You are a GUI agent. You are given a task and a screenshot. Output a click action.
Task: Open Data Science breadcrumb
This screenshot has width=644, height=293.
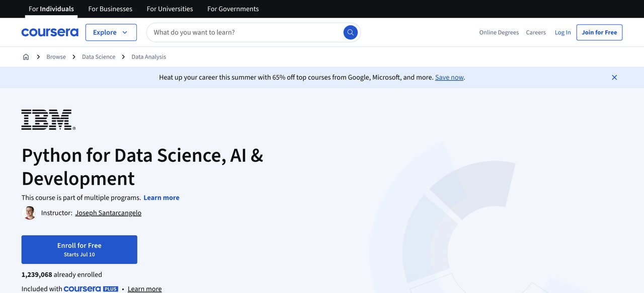click(x=99, y=57)
